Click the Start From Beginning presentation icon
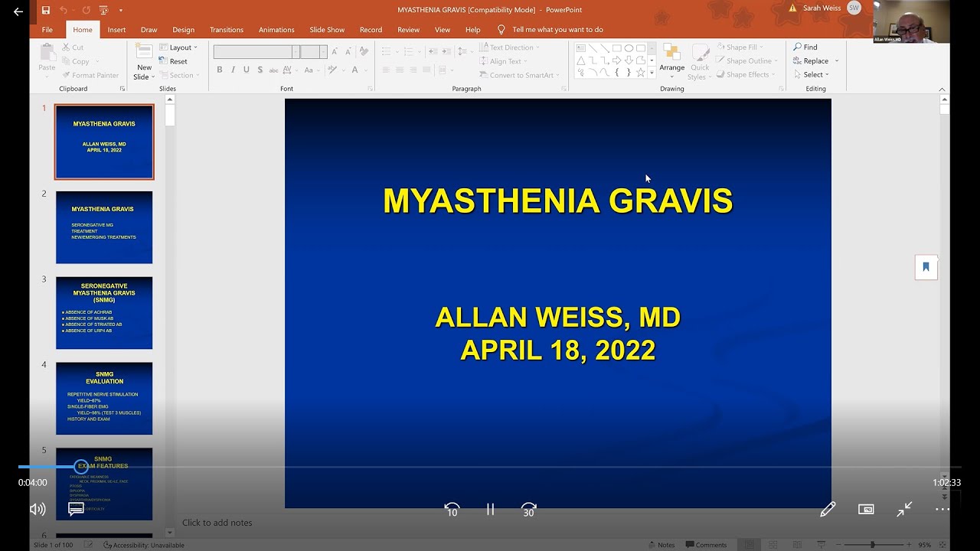 [x=103, y=10]
